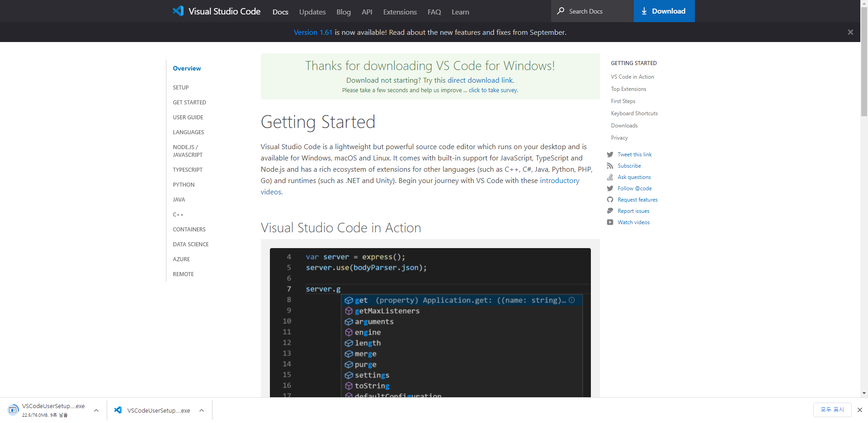Image resolution: width=868 pixels, height=423 pixels.
Task: Jump to Downloads section in right panel
Action: coord(624,126)
